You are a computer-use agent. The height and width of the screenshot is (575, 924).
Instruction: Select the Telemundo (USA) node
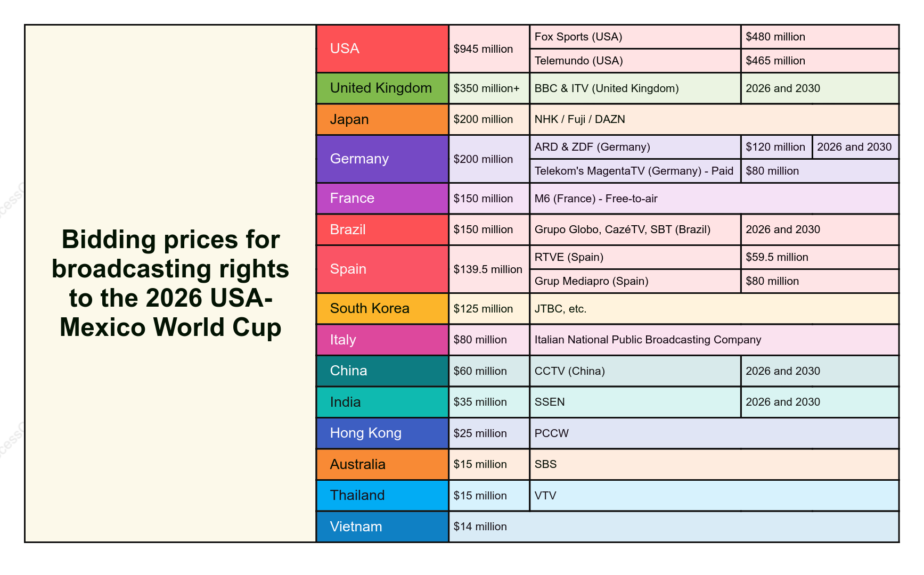[x=635, y=61]
